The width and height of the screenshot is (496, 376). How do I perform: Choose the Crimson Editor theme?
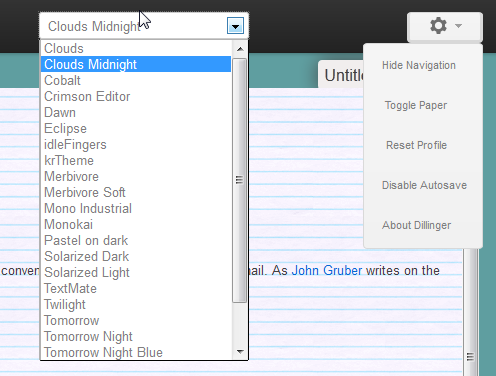136,96
